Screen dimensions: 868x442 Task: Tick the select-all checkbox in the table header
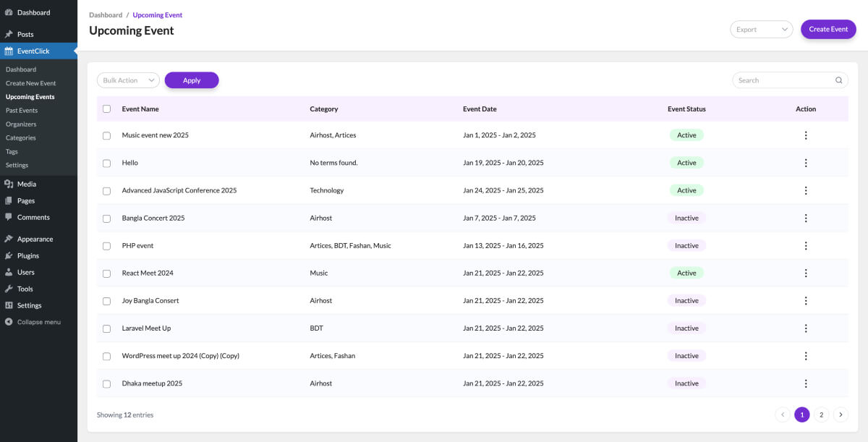tap(107, 109)
